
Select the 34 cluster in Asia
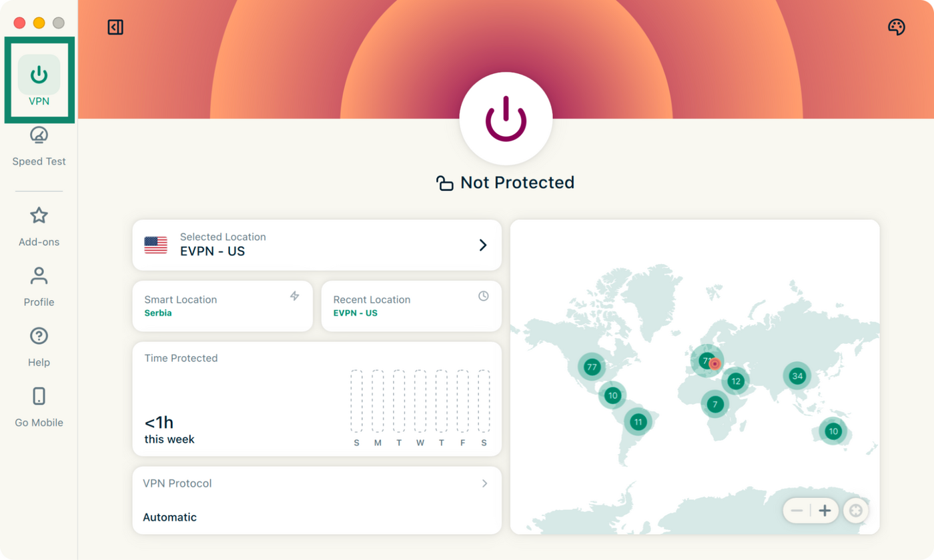coord(797,376)
